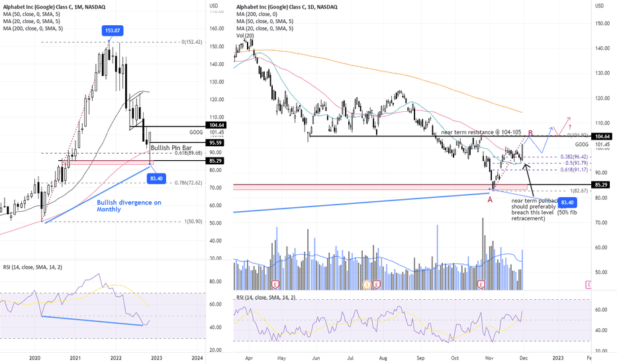Click the fib label 0(152.42)
617x364 pixels.
[191, 42]
